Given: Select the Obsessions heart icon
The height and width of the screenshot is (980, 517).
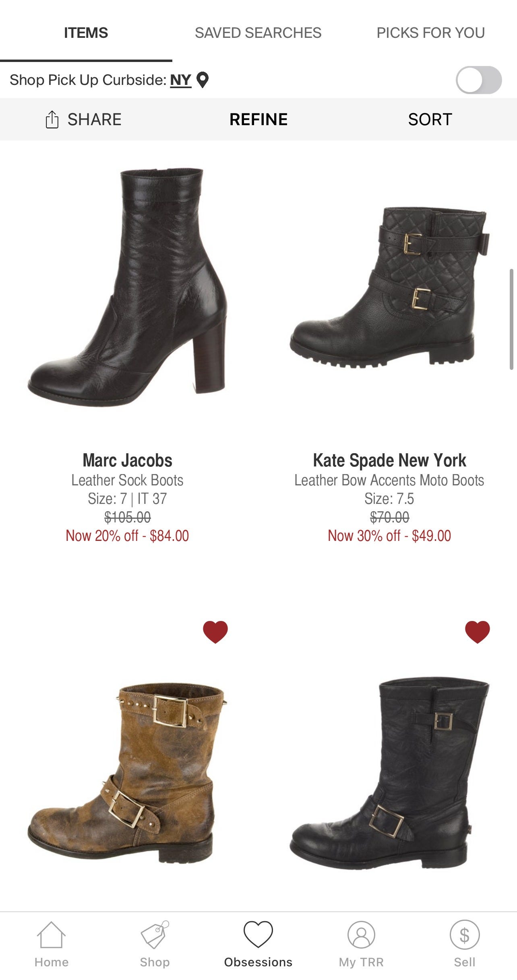Looking at the screenshot, I should coord(258,934).
